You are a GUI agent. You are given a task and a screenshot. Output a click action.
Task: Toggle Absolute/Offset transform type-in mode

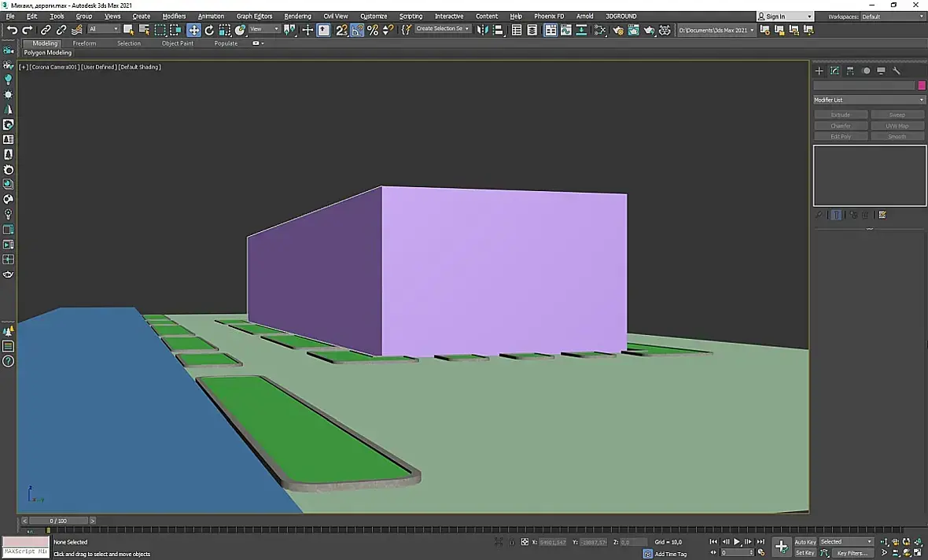point(525,542)
